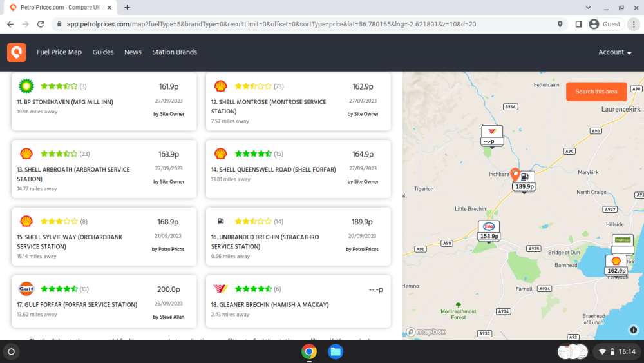Click the Gulf logo on Forfar card
Screen dimensions: 644x363
pos(26,289)
